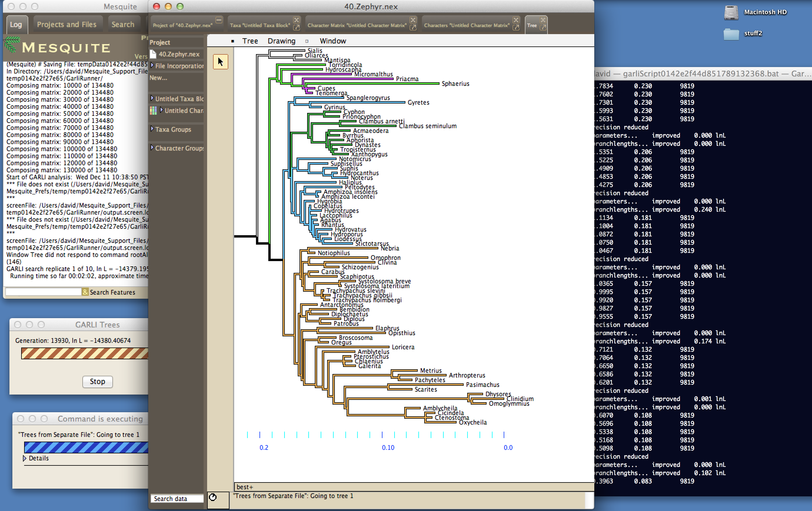The height and width of the screenshot is (511, 812).
Task: Open the character matrix grid icon
Action: [x=153, y=111]
